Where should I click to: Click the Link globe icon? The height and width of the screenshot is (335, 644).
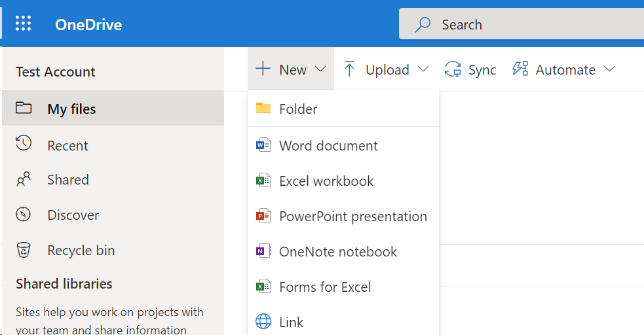click(x=263, y=321)
